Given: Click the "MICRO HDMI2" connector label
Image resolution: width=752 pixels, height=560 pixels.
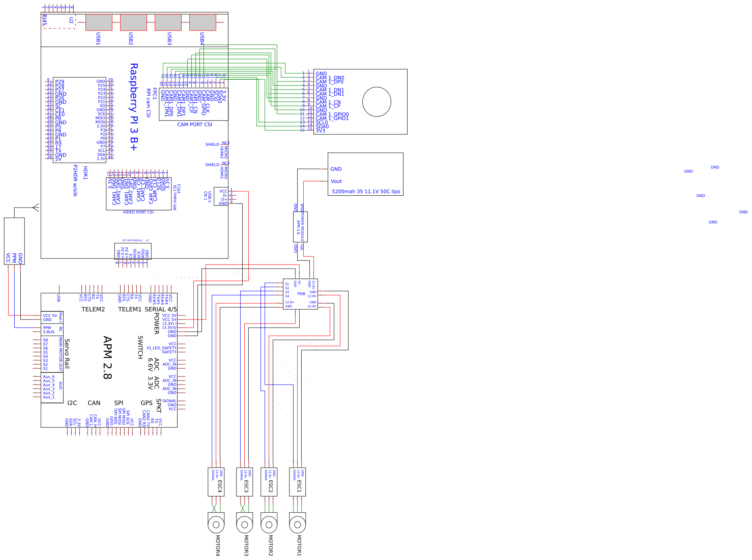Looking at the screenshot, I should point(224,153).
